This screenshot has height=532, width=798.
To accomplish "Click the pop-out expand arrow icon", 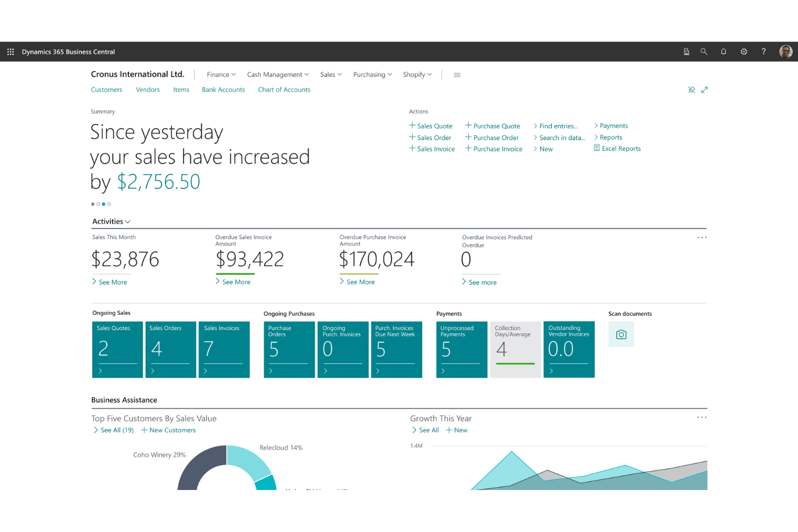I will coord(705,89).
